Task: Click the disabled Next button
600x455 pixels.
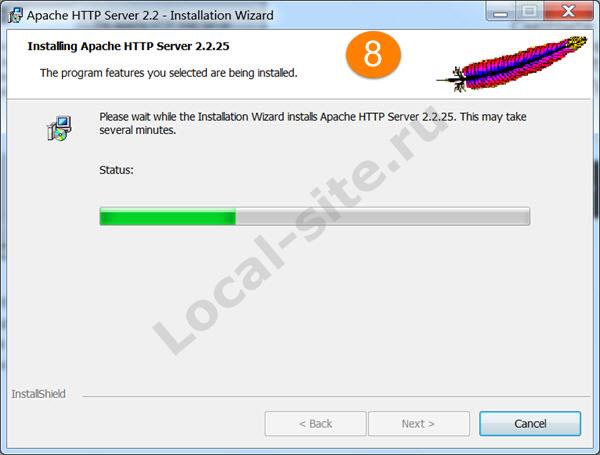Action: tap(419, 424)
